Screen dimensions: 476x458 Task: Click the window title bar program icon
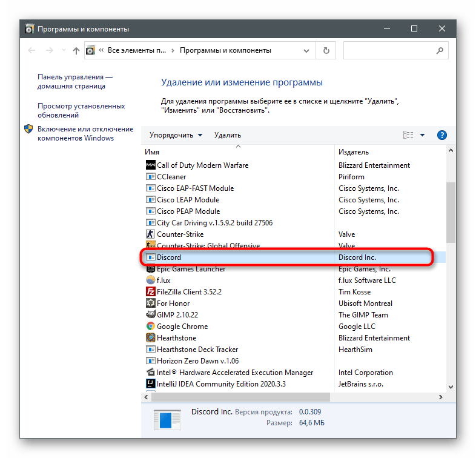coord(30,29)
